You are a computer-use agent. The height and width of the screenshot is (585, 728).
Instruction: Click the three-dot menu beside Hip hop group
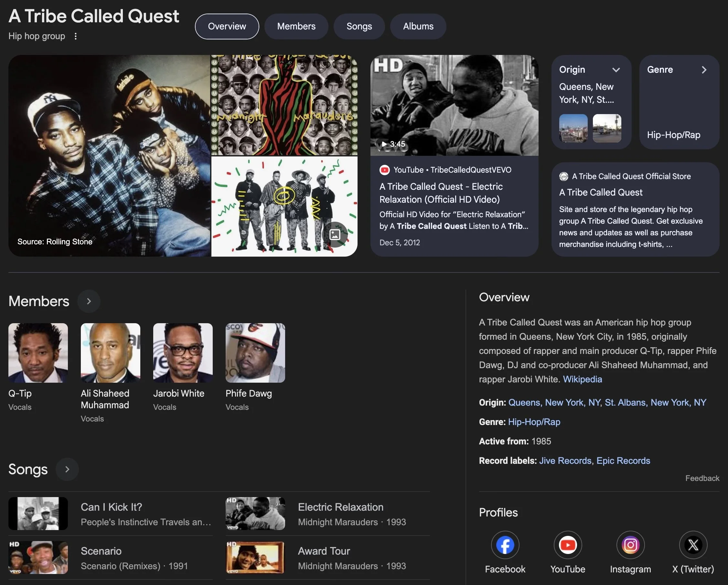[76, 36]
